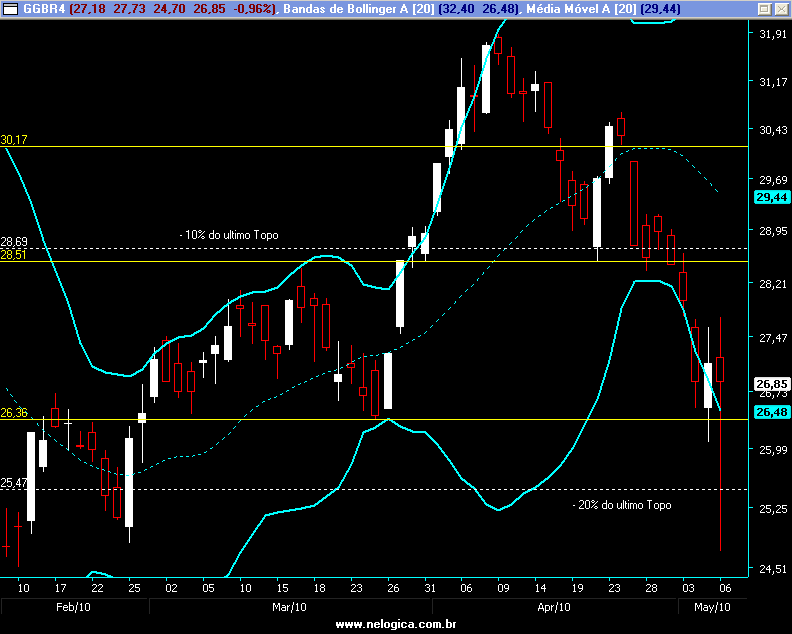Click the date tick labeled 14
Viewport: 792px width, 634px height.
540,588
